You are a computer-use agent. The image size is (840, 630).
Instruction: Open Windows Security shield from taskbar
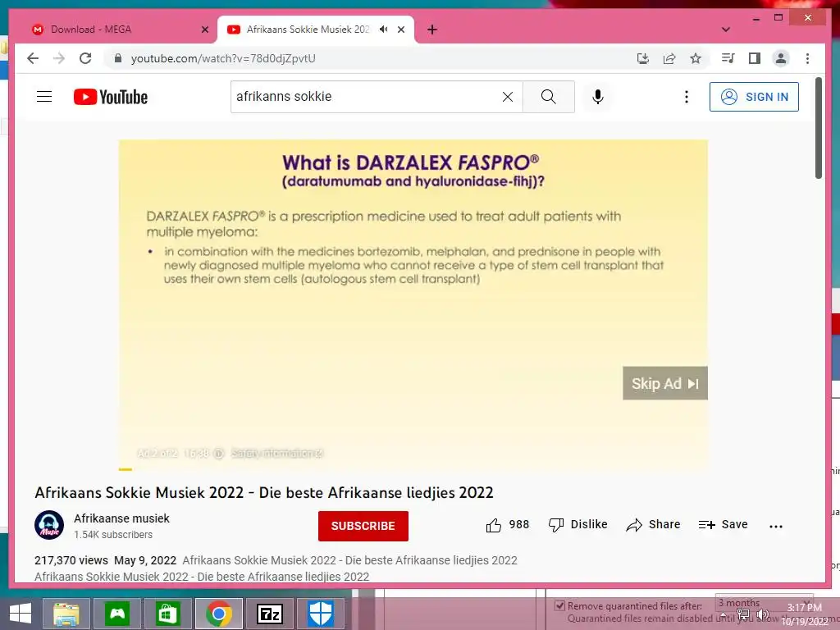321,614
